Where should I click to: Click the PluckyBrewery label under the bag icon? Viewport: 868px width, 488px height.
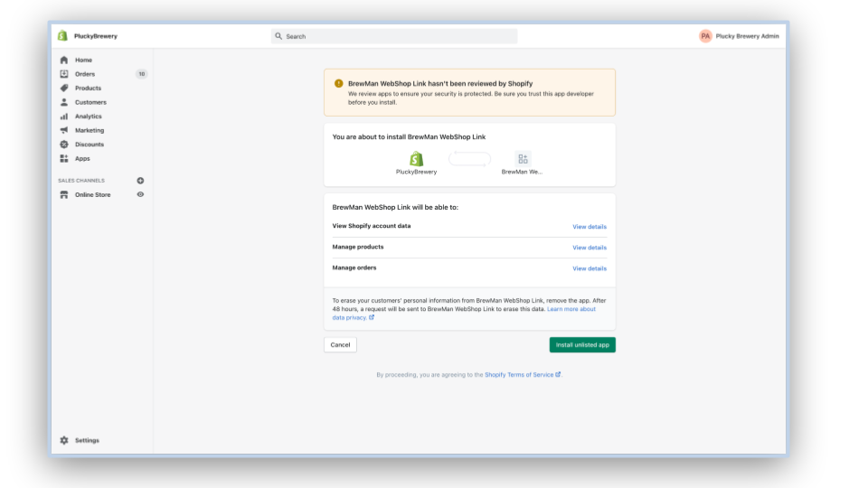(416, 172)
